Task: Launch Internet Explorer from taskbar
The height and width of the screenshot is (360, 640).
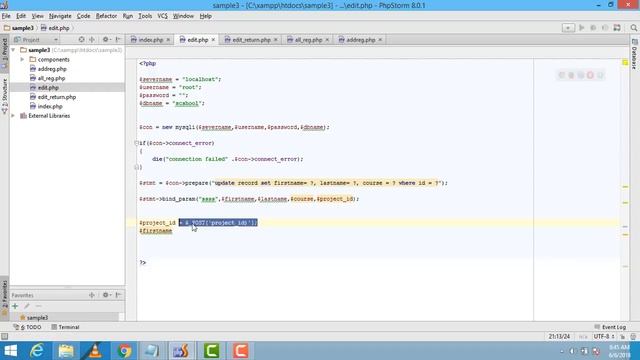Action: pyautogui.click(x=37, y=351)
